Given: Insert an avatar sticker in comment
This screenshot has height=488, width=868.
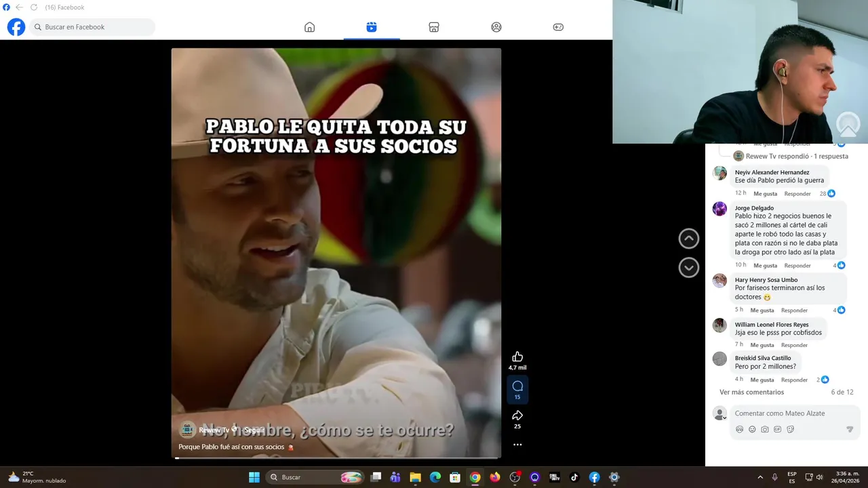Looking at the screenshot, I should coord(739,429).
